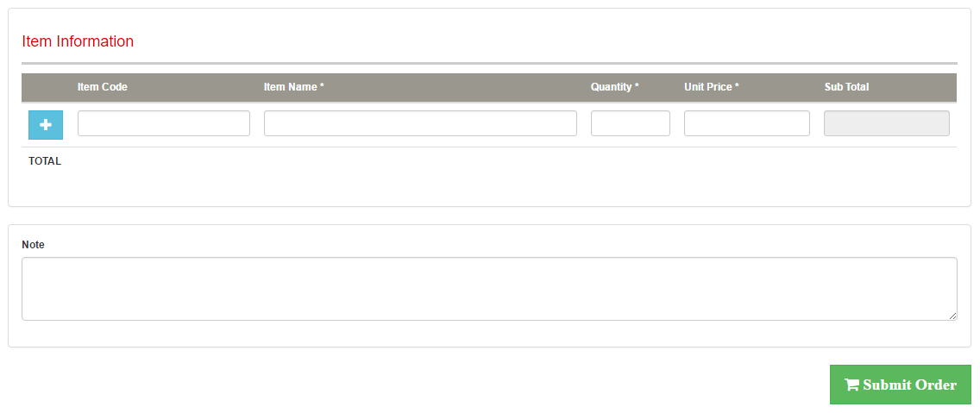The image size is (980, 413).
Task: Click the Note textarea resize handle
Action: point(952,316)
